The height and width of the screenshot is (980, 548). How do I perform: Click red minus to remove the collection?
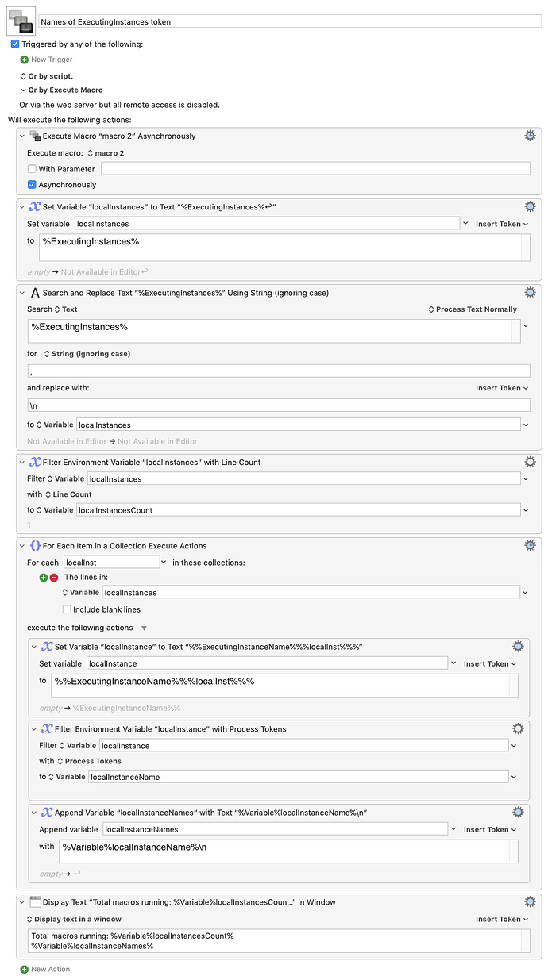point(54,577)
